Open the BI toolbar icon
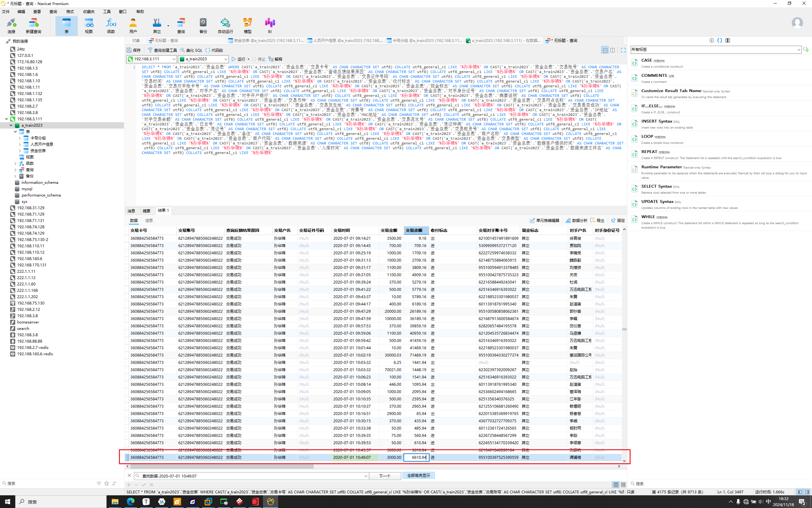Viewport: 812px width, 508px height. pyautogui.click(x=270, y=26)
